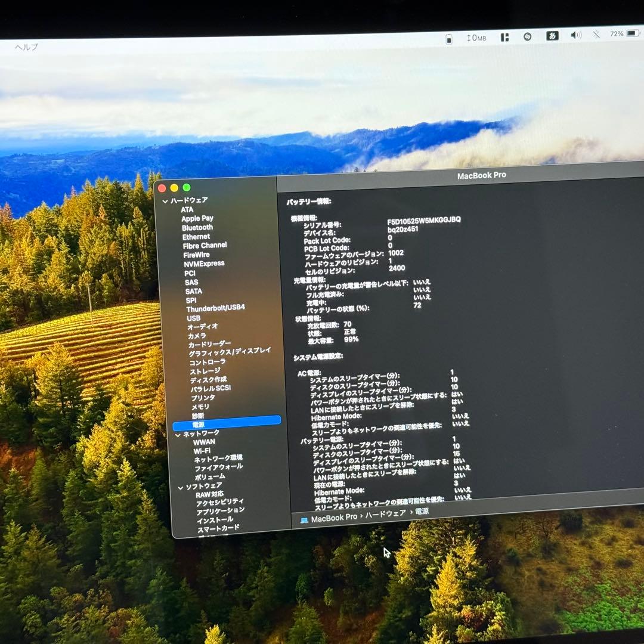This screenshot has height=644, width=644.
Task: Select コントローラ in the sidebar
Action: (x=208, y=363)
